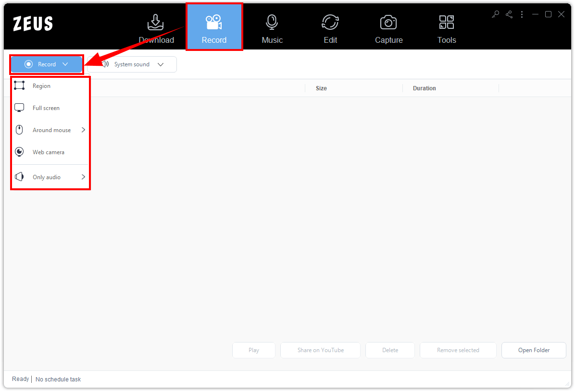Choose Region from the record menu

[50, 86]
